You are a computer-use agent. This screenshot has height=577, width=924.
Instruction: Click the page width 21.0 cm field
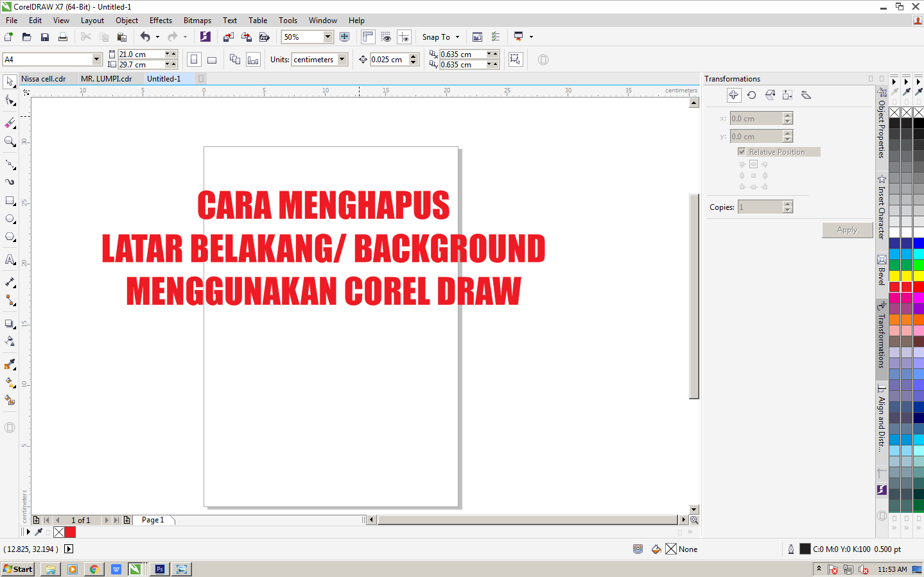141,55
